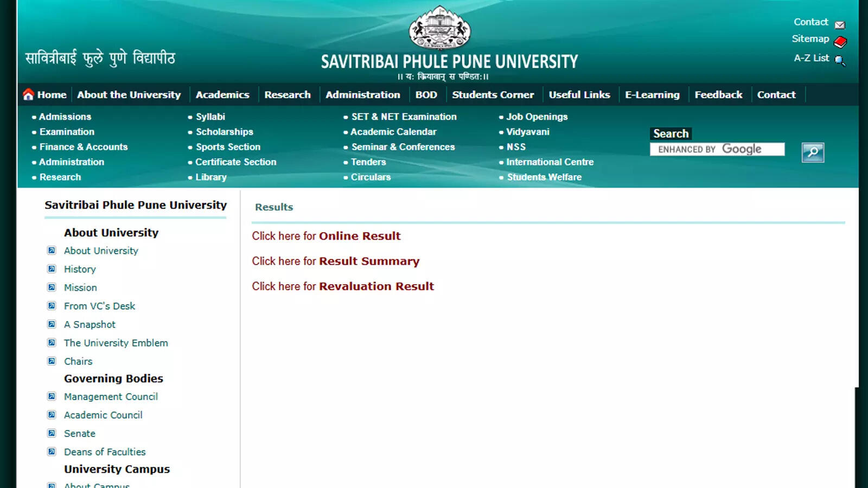Open the Circulars link
The height and width of the screenshot is (488, 868).
tap(371, 177)
